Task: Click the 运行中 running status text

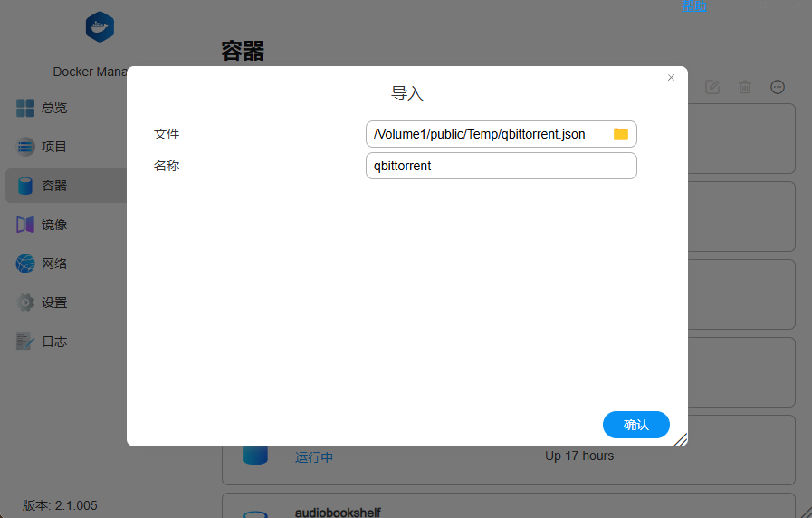Action: [314, 457]
